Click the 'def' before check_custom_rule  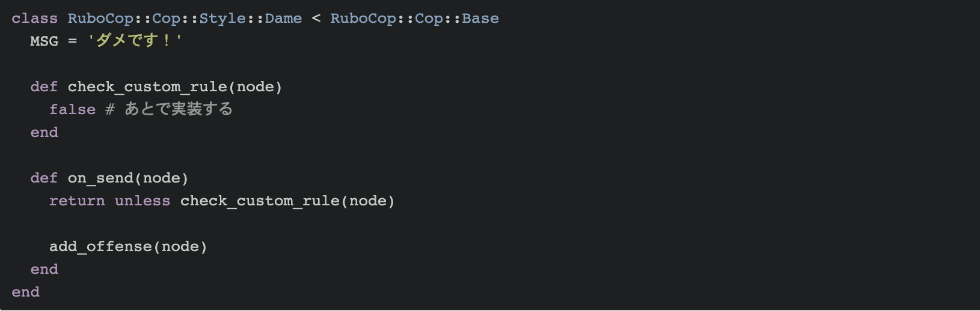[x=44, y=87]
